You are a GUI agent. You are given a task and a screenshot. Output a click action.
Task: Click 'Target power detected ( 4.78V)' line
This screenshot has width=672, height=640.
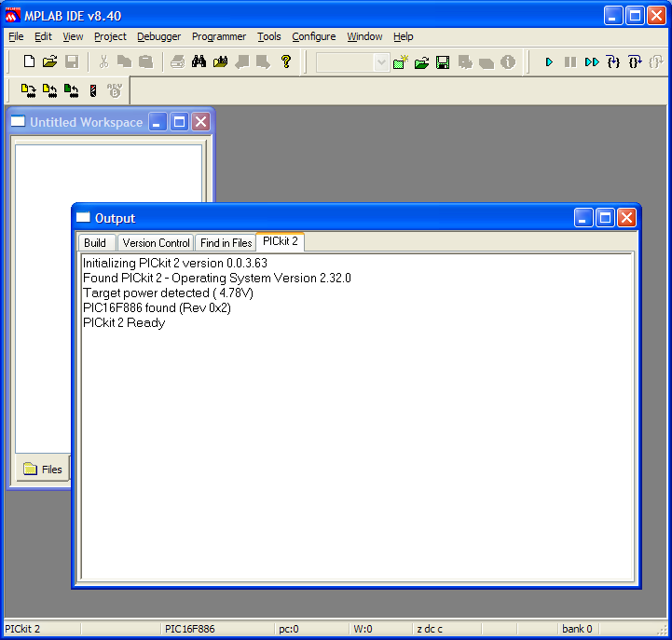[x=168, y=293]
